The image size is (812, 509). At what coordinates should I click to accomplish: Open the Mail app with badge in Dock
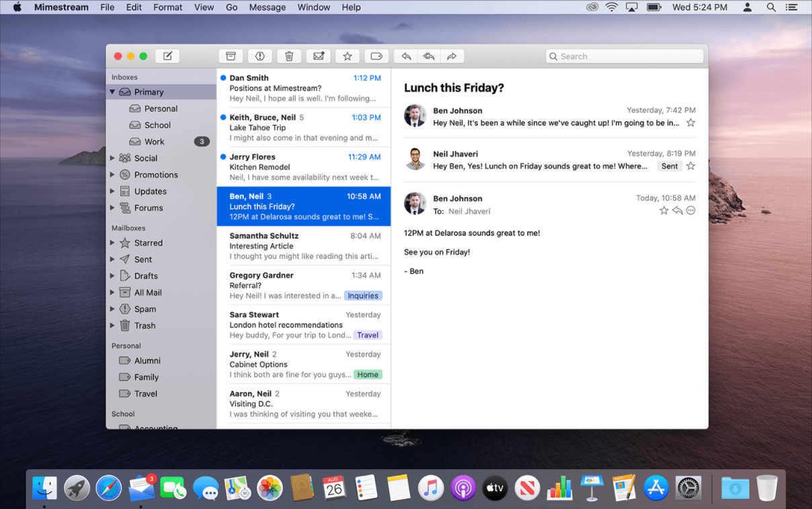[x=141, y=488]
